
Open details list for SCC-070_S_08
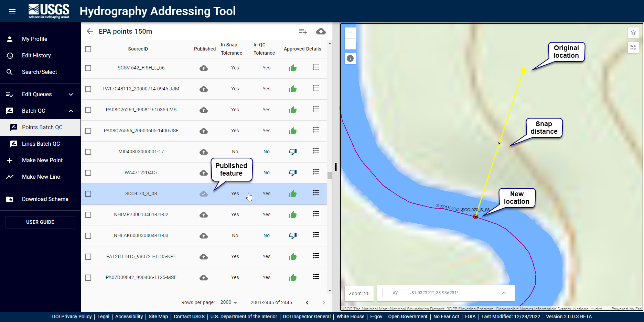(x=316, y=193)
